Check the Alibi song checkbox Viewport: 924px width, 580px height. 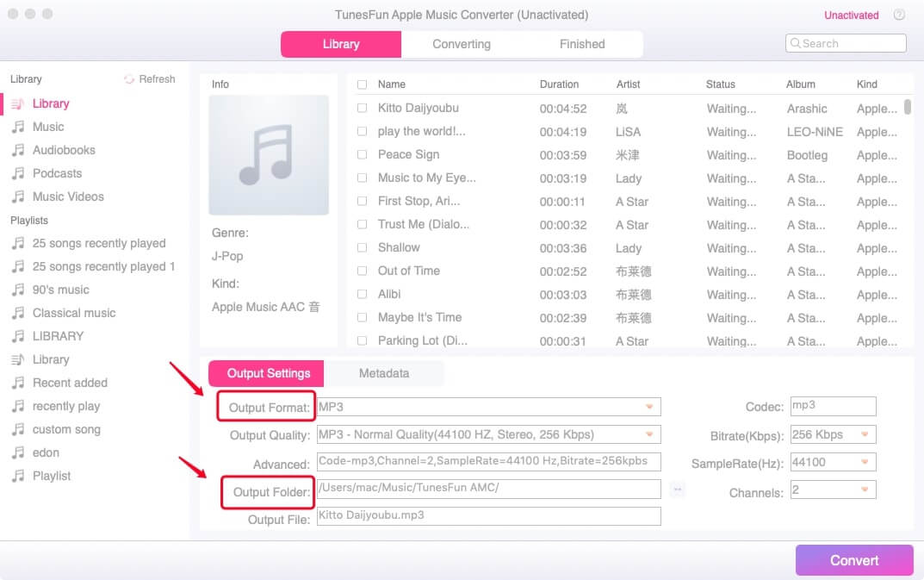[x=362, y=294]
